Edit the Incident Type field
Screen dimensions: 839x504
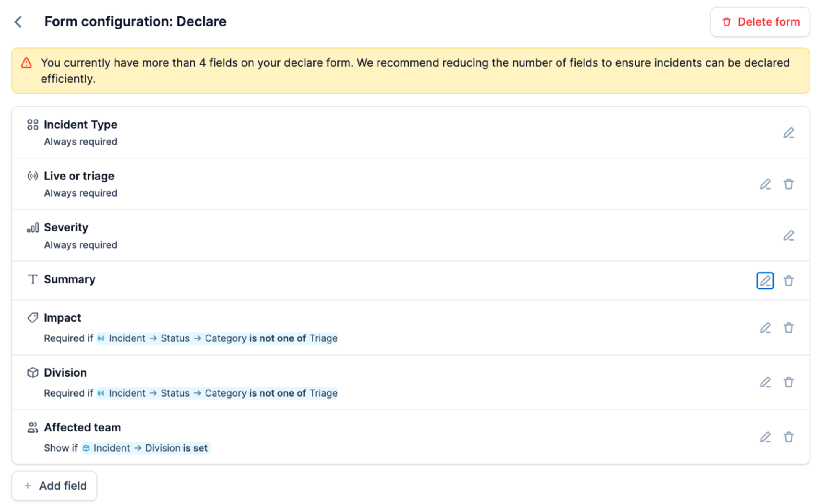(x=788, y=133)
